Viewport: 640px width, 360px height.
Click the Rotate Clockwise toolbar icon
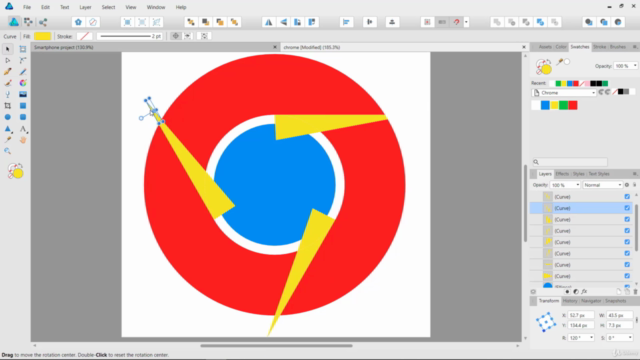312,22
